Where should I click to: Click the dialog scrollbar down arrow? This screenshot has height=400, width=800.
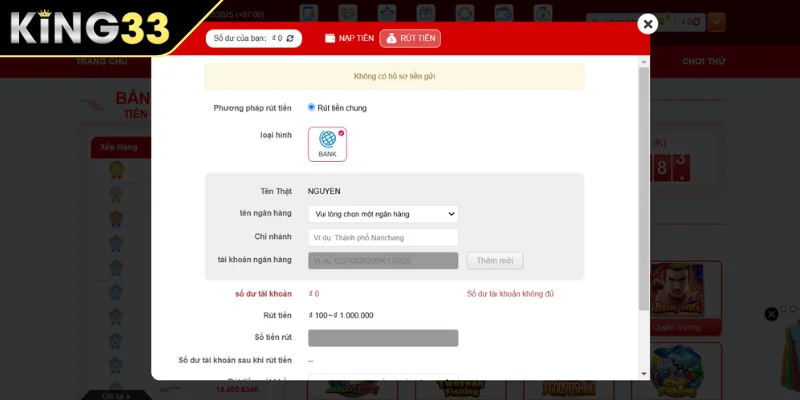tap(644, 374)
